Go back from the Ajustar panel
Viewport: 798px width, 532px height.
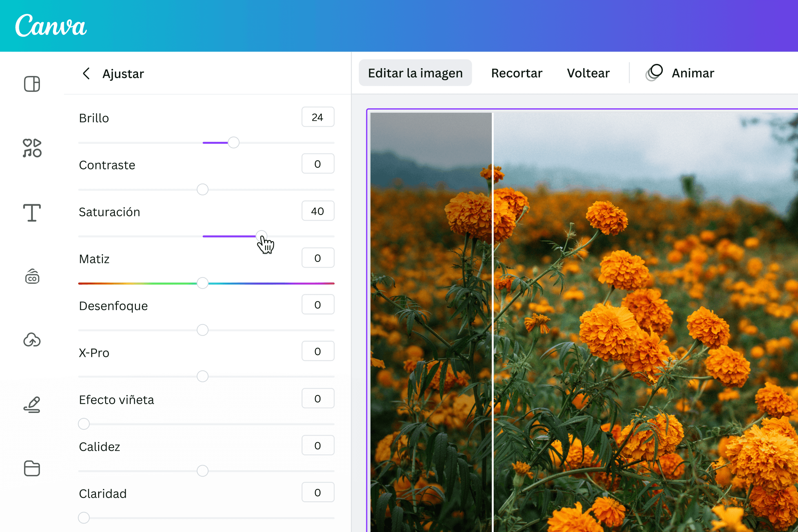tap(86, 73)
